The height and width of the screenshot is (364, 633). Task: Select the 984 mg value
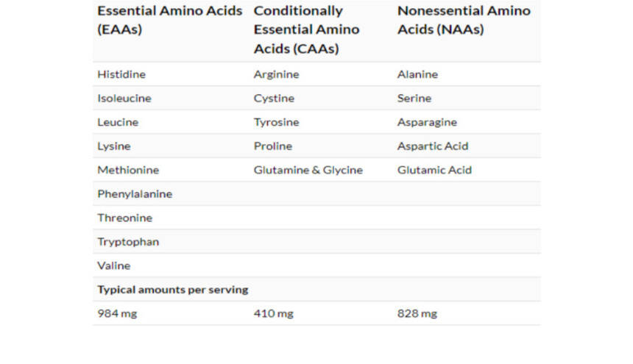pos(117,314)
